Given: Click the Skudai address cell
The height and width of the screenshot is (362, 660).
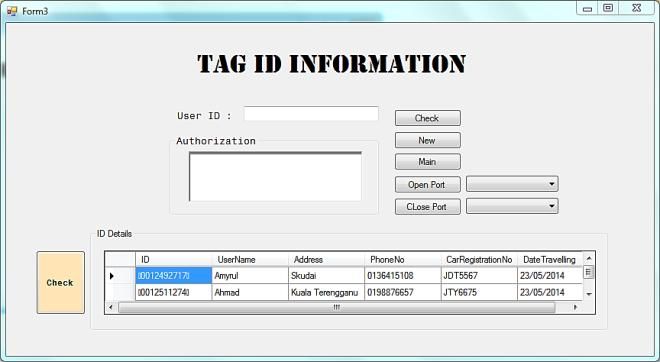Looking at the screenshot, I should [x=326, y=276].
